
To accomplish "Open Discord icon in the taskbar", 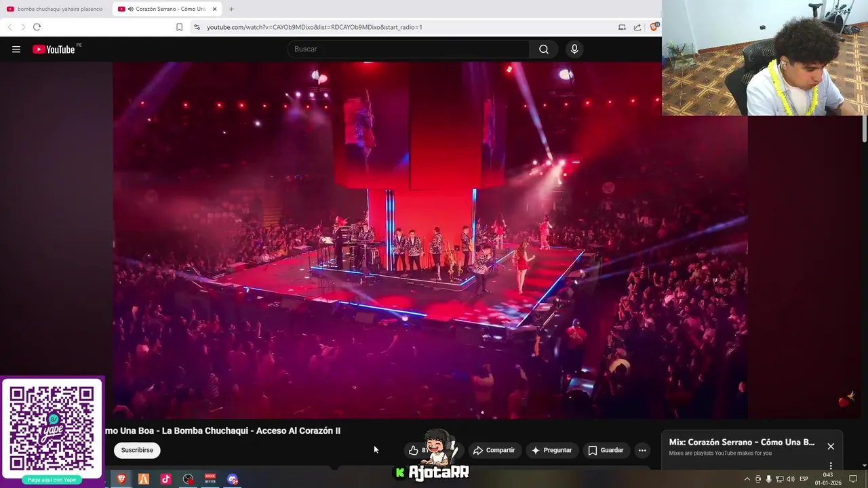I will (233, 479).
